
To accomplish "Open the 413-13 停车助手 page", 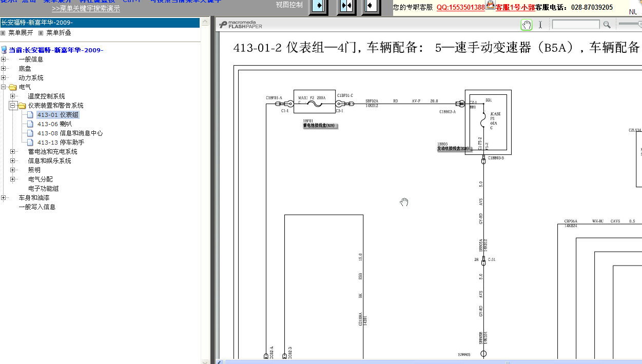I will [x=61, y=143].
